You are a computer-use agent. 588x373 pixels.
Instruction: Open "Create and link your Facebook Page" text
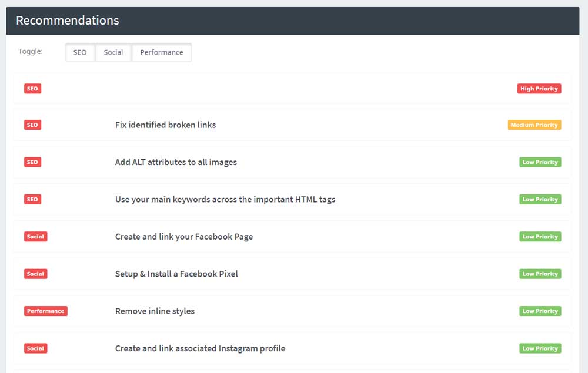[183, 237]
